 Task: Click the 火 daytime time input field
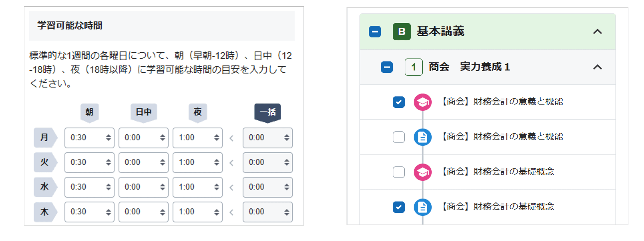coord(139,162)
